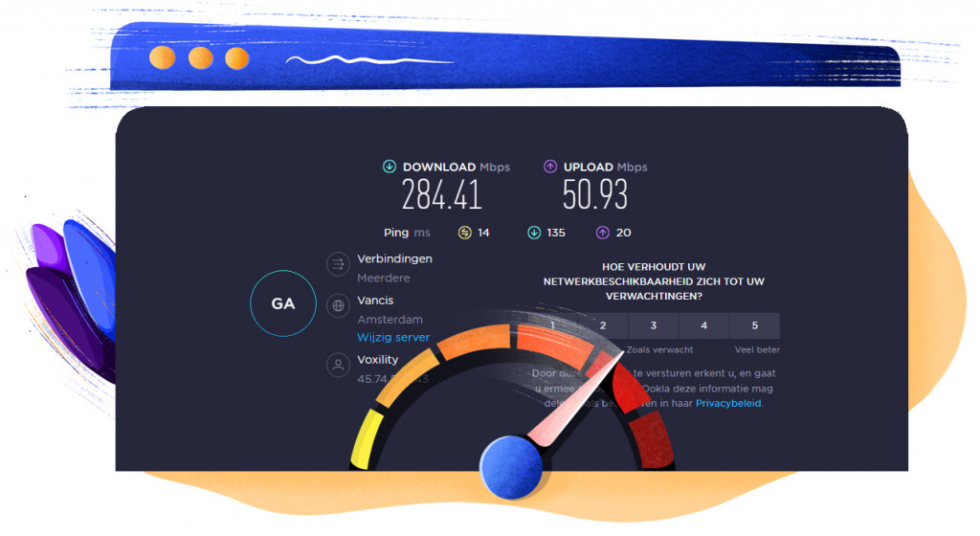Click the 50.93 upload speed value

tap(595, 195)
